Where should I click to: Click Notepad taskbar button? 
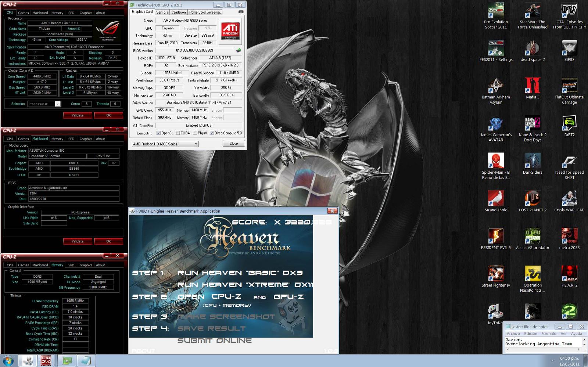tap(86, 361)
